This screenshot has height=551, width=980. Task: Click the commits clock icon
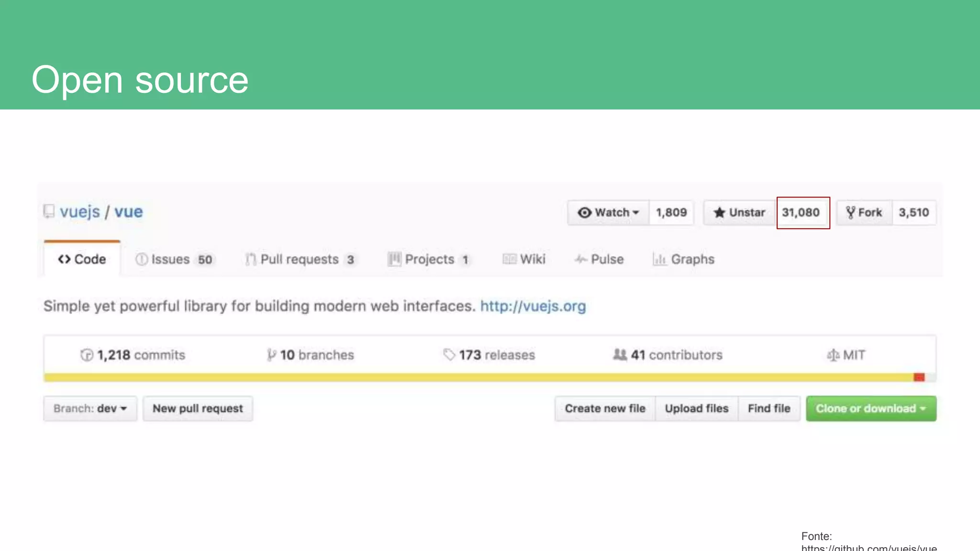coord(87,355)
